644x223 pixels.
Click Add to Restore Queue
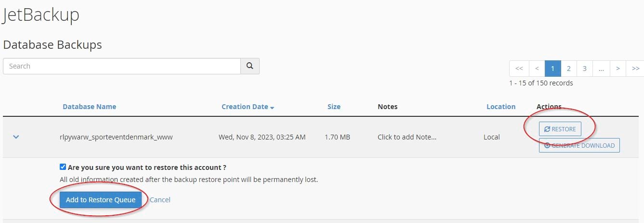[101, 200]
